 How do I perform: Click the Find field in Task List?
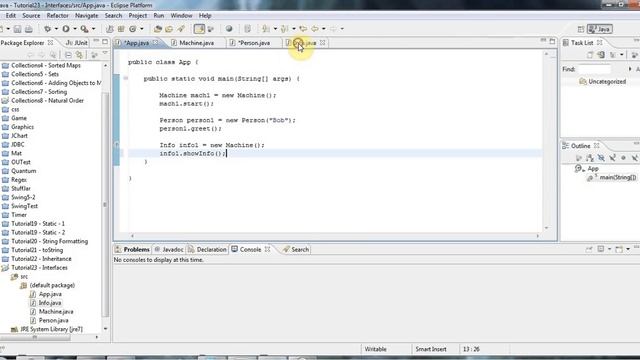[x=594, y=69]
